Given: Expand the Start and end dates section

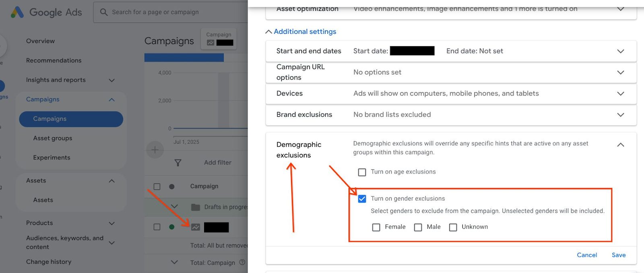Looking at the screenshot, I should point(620,52).
